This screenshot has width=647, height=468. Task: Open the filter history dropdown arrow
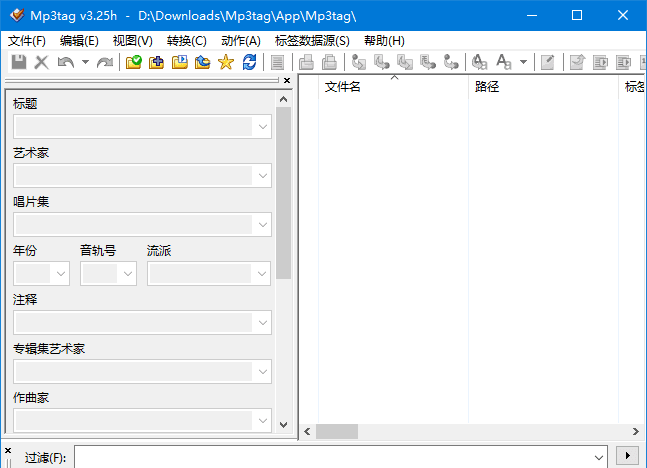[599, 457]
